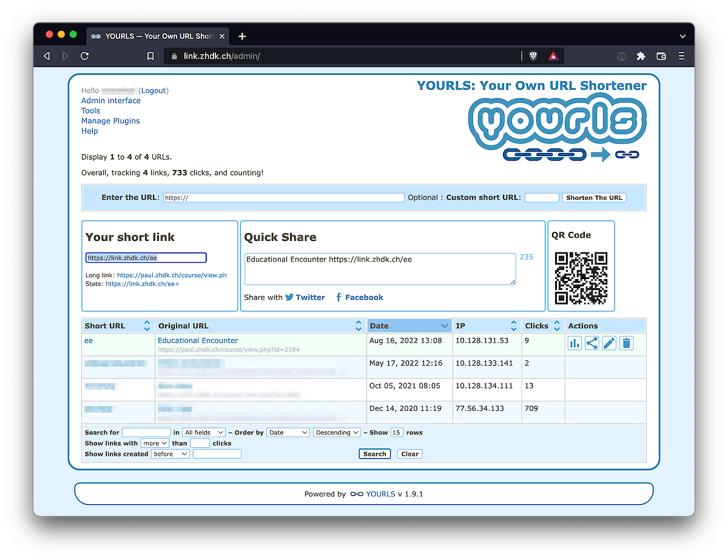The height and width of the screenshot is (560, 728).
Task: Open the browser extensions puzzle icon
Action: [x=641, y=56]
